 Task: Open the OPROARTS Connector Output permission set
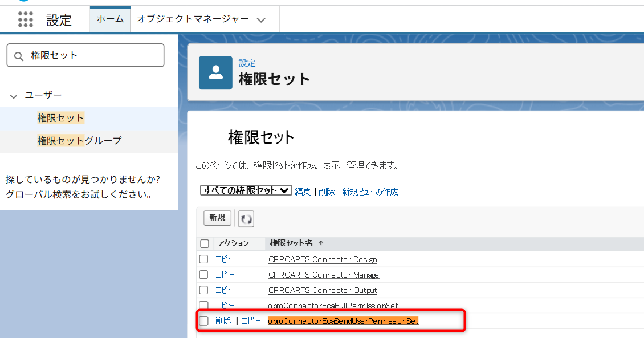[323, 290]
